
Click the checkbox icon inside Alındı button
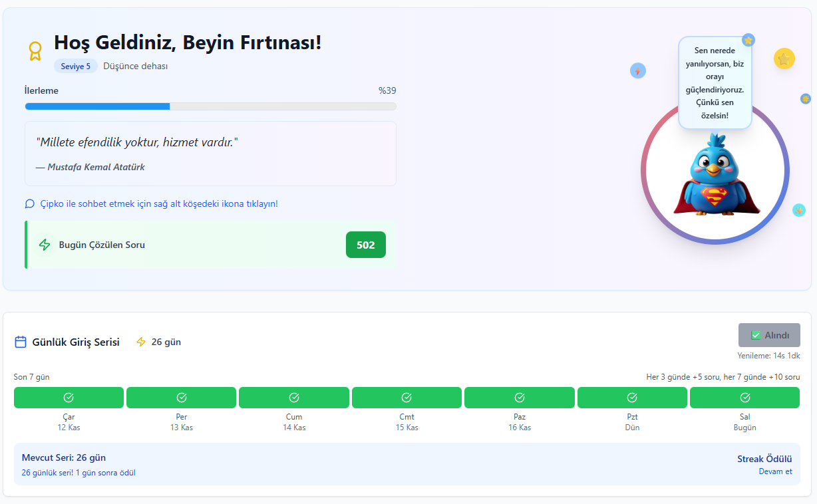click(x=756, y=335)
